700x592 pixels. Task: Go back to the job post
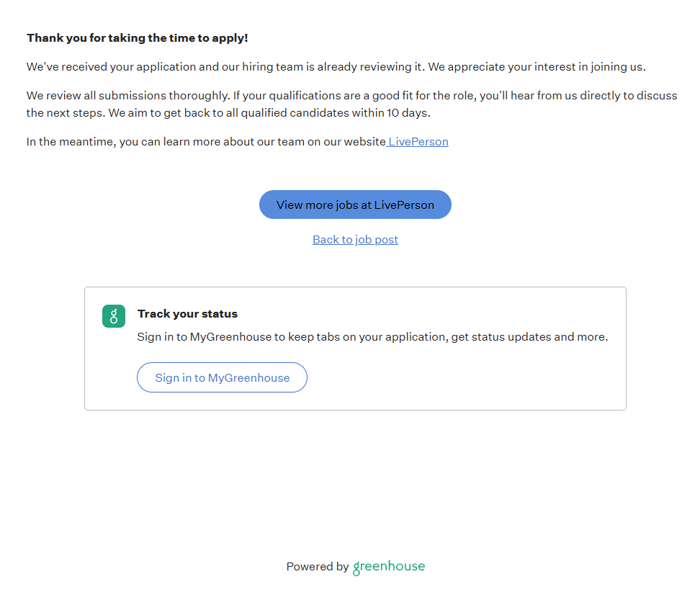355,240
